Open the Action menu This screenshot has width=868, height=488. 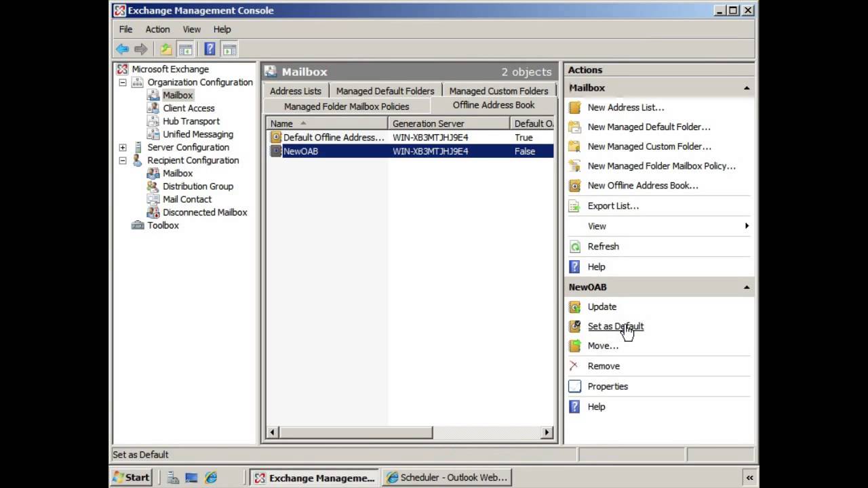157,29
